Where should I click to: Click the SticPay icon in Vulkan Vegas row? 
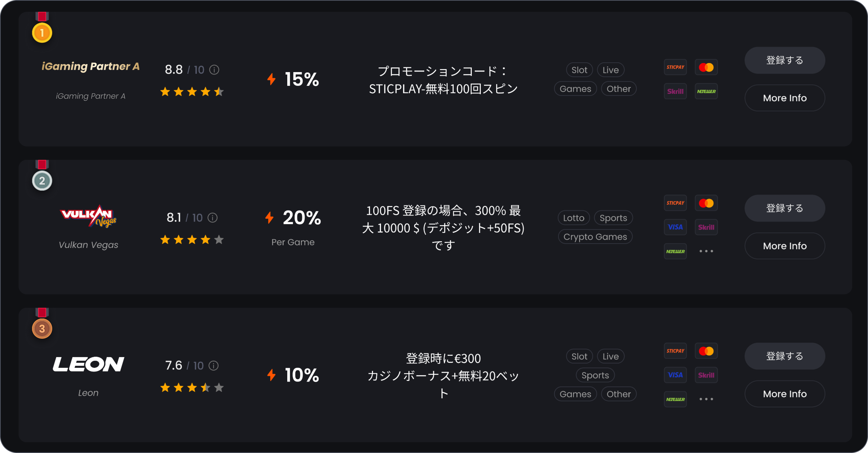[675, 203]
